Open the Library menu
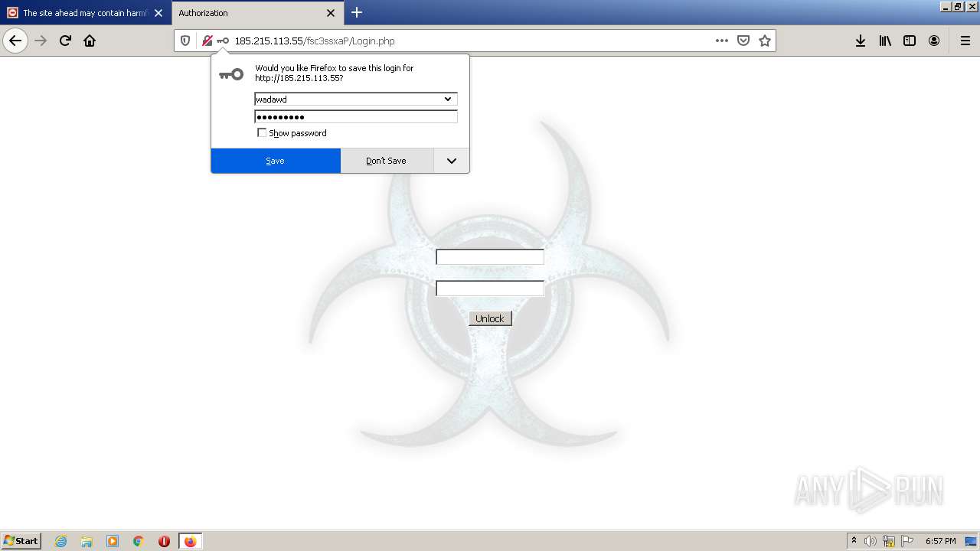 click(885, 41)
